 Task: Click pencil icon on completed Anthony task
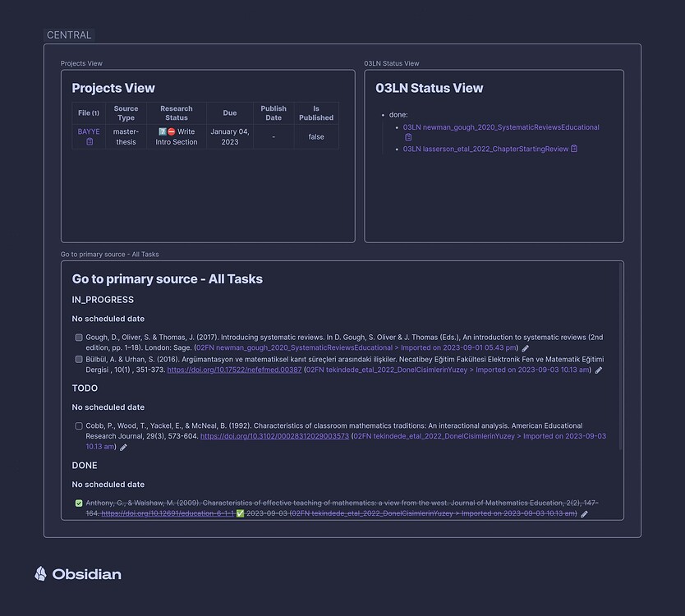[584, 514]
